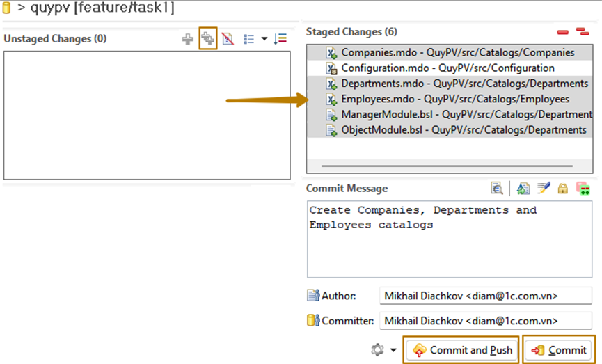Open the presentation dropdown arrow in Unstaged Changes
Screen dimensions: 602x364
pyautogui.click(x=264, y=40)
